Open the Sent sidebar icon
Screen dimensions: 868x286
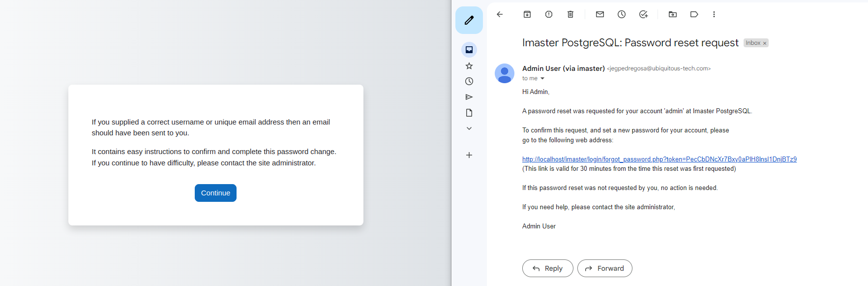point(469,97)
